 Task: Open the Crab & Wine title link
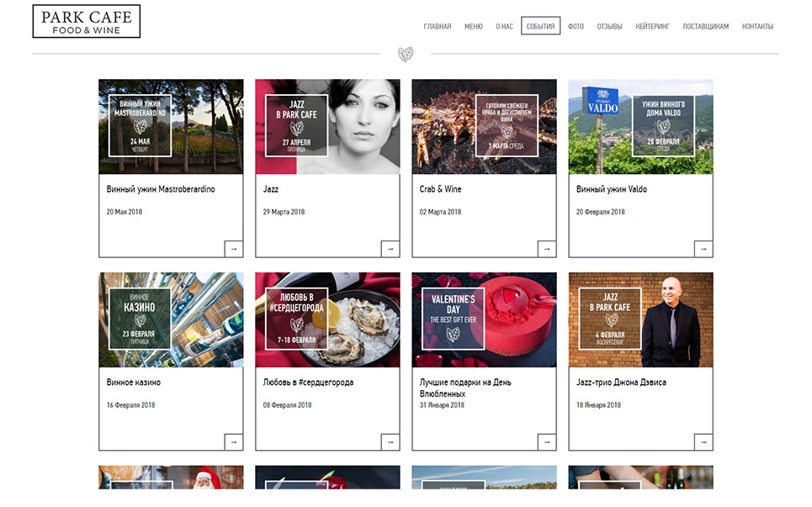coord(440,189)
